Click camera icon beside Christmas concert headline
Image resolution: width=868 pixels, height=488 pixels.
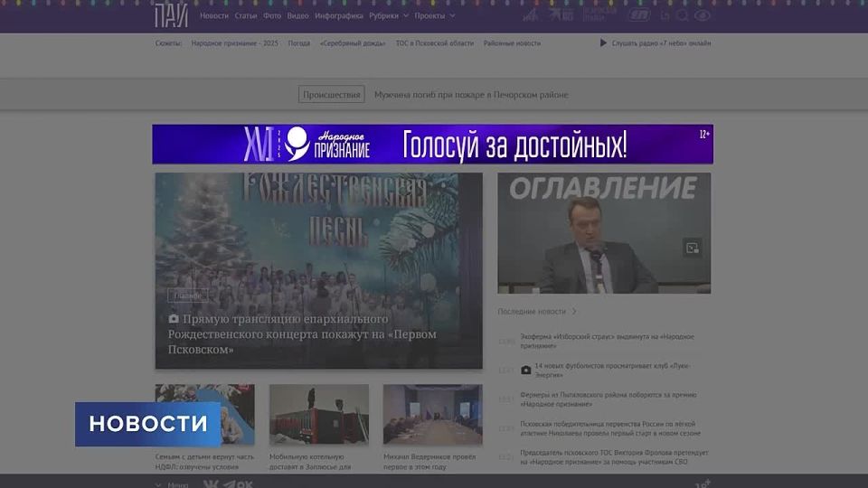(x=174, y=319)
